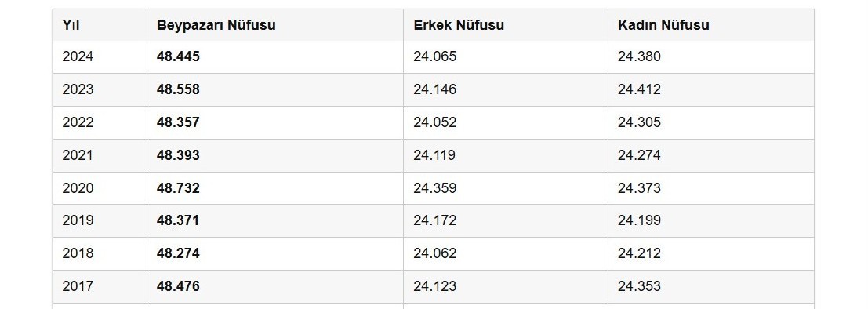Click male population 24.172 cell
This screenshot has height=309, width=868.
(506, 220)
